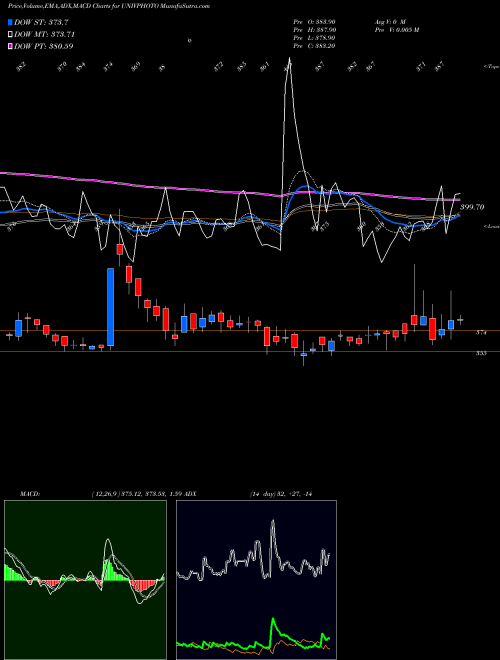Click the Pre L: 378.90 value
This screenshot has height=660, width=500.
314,38
